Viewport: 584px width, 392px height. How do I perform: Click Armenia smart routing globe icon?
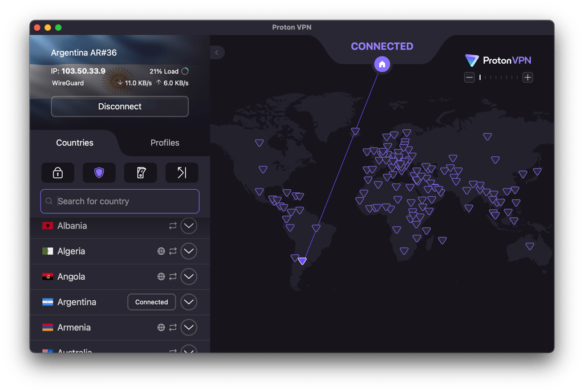(x=161, y=327)
